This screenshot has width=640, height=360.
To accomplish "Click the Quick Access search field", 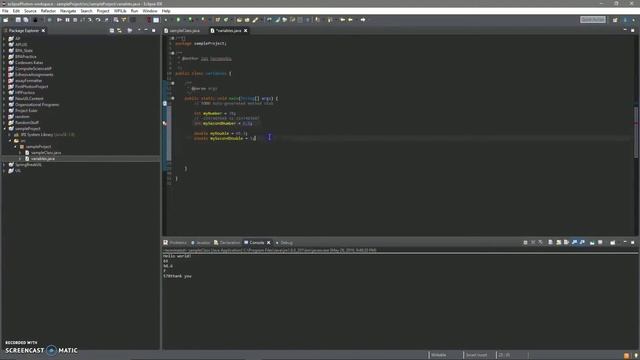I will [593, 20].
